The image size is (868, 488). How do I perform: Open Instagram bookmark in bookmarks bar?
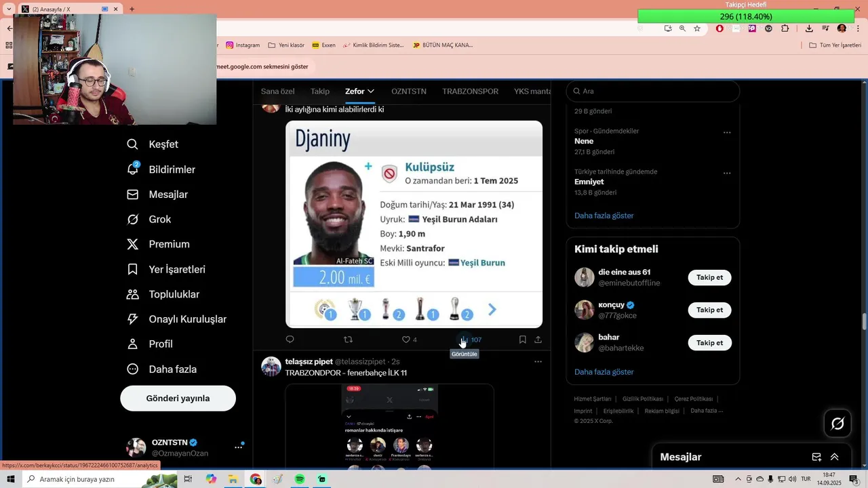243,45
